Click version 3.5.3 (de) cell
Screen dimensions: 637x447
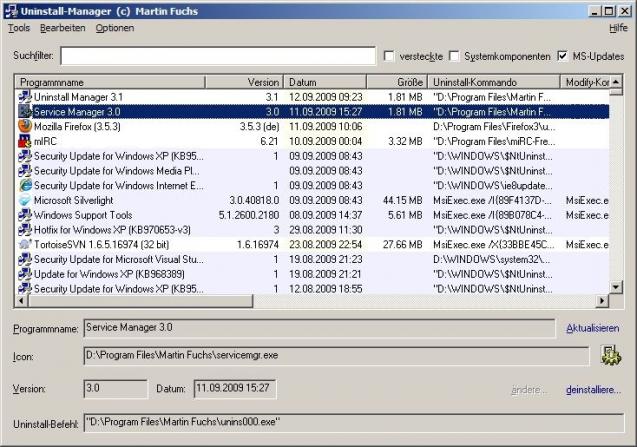coord(259,126)
